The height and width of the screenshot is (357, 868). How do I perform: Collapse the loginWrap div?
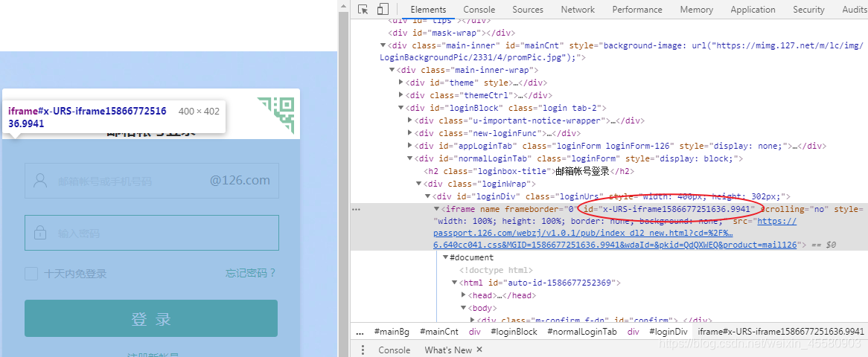coord(419,184)
